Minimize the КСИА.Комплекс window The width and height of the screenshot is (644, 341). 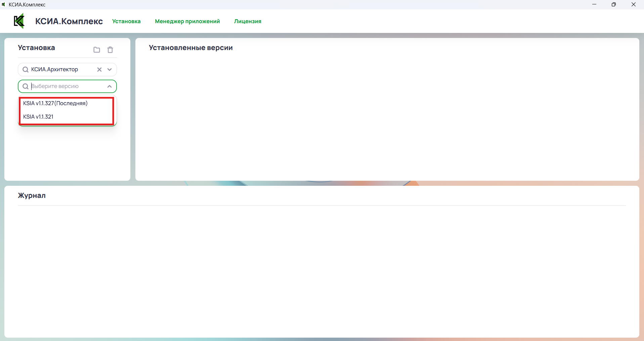point(594,4)
